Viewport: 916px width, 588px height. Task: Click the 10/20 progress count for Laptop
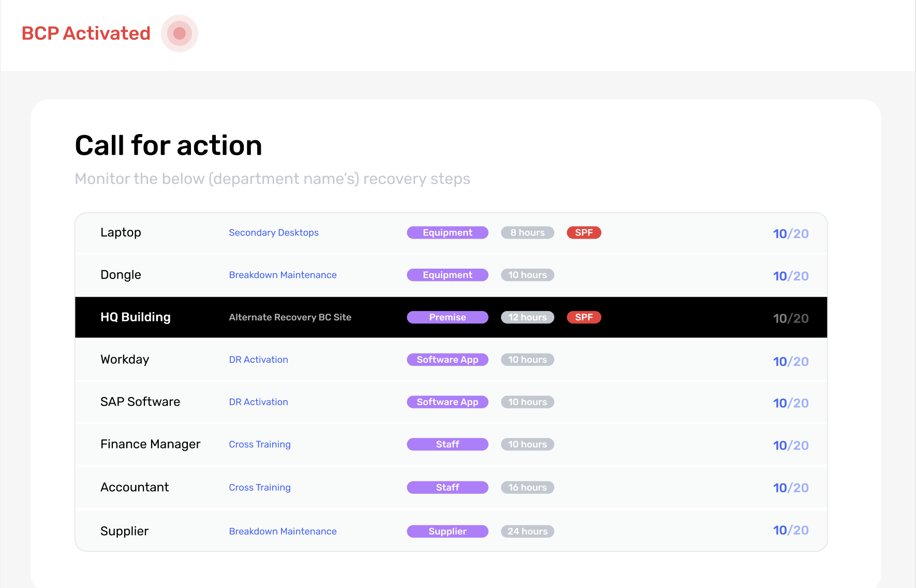[790, 234]
